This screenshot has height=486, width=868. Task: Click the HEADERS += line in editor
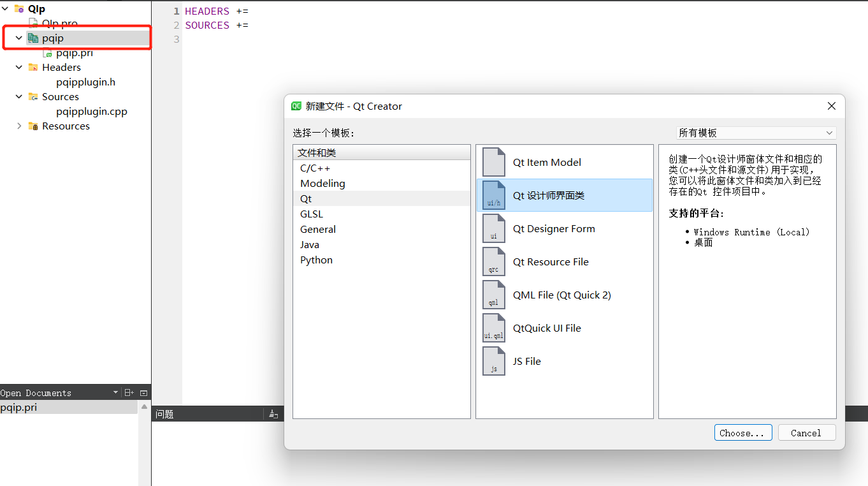[217, 11]
